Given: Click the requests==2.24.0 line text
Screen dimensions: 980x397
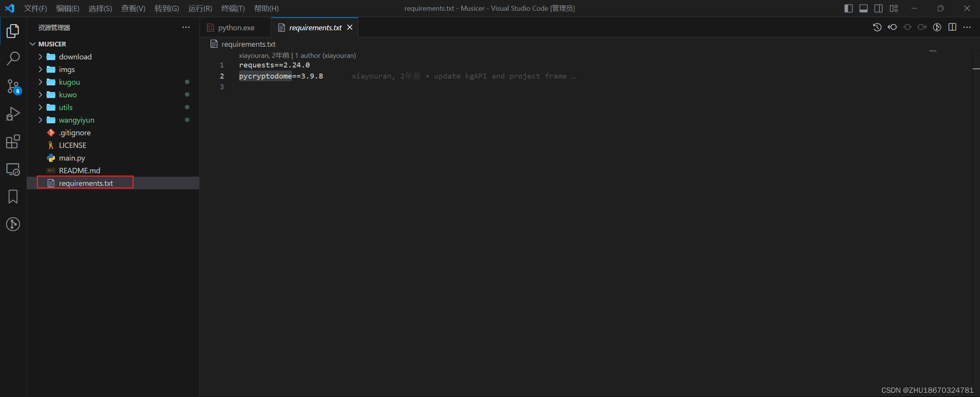Looking at the screenshot, I should pos(274,65).
